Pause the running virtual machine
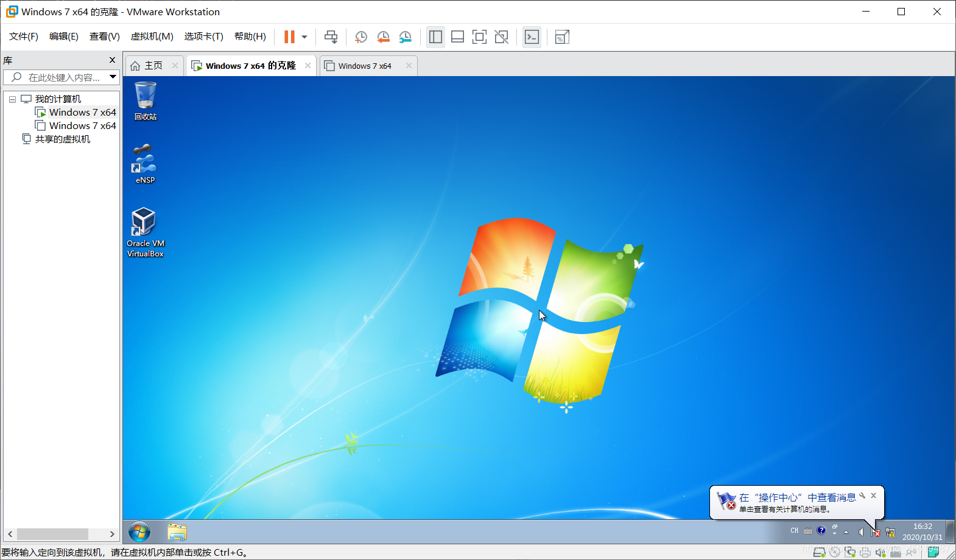 pos(289,37)
